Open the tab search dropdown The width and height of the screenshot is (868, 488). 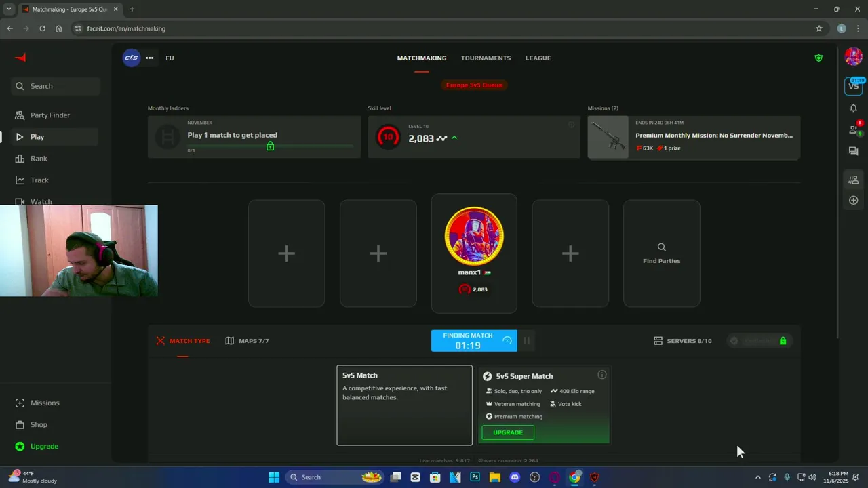pos(9,9)
